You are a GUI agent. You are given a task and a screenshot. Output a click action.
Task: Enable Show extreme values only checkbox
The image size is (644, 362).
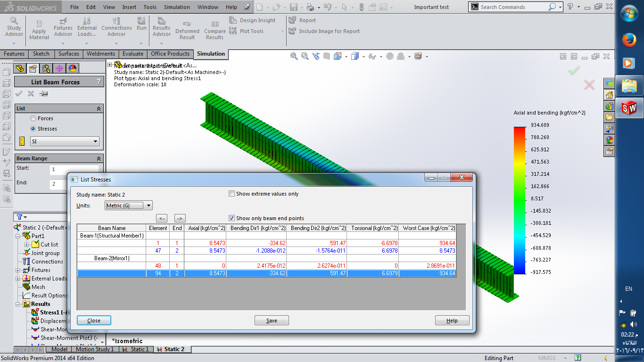[231, 194]
